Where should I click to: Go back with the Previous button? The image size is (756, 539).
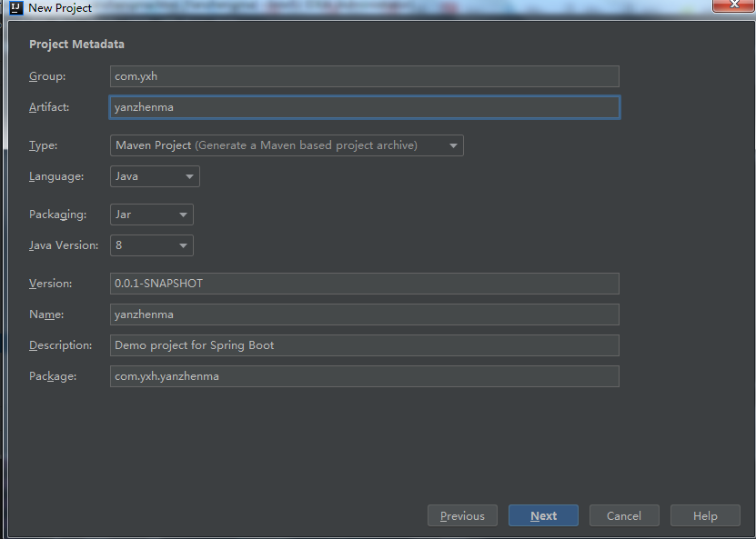(x=462, y=515)
